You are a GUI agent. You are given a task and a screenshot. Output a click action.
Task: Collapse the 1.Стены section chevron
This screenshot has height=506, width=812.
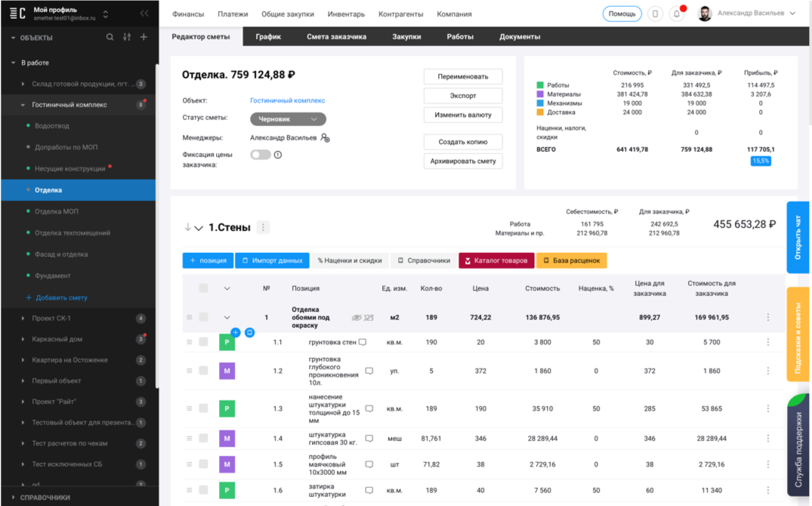tap(199, 228)
